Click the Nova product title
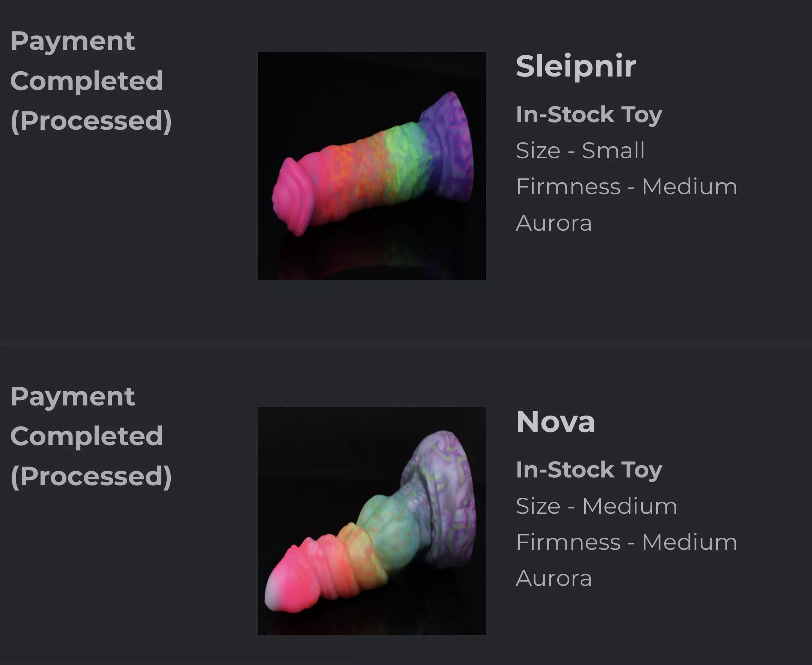 (x=556, y=422)
